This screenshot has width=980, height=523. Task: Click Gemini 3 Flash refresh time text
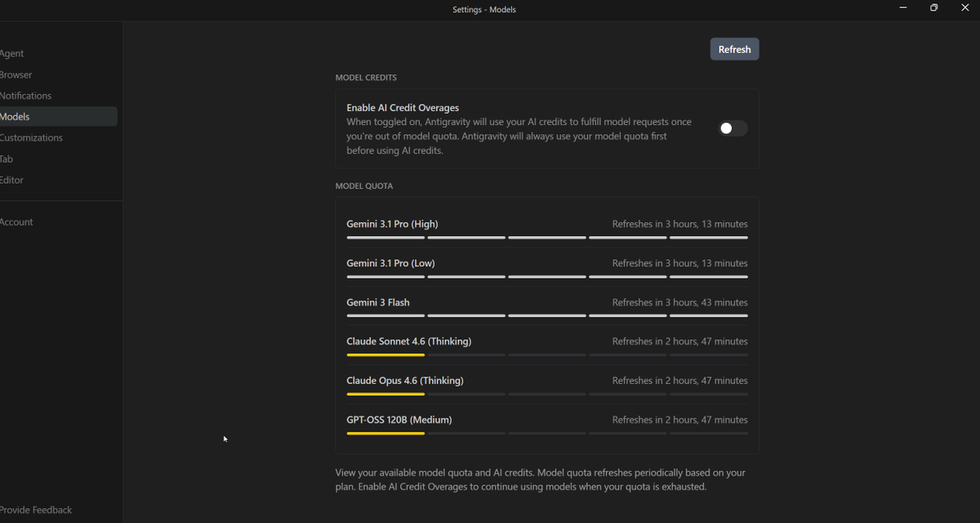680,302
